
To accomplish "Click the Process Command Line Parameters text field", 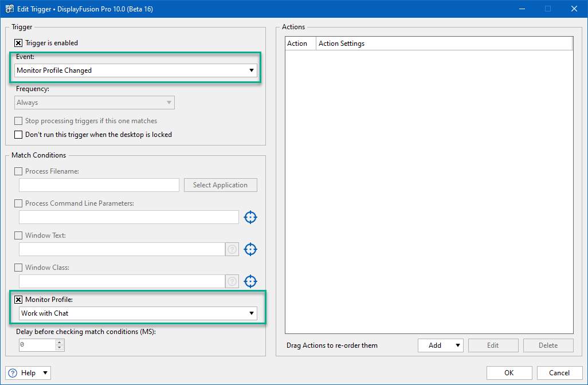I will tap(128, 217).
